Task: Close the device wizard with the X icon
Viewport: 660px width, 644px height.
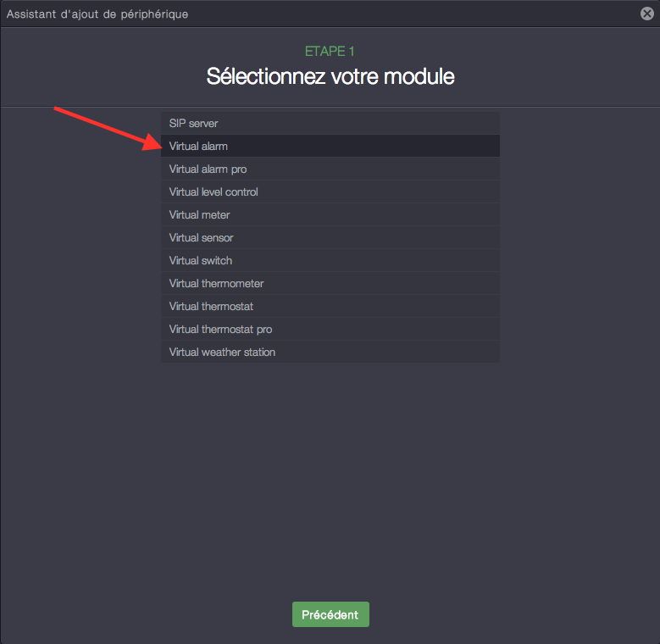Action: pyautogui.click(x=647, y=14)
